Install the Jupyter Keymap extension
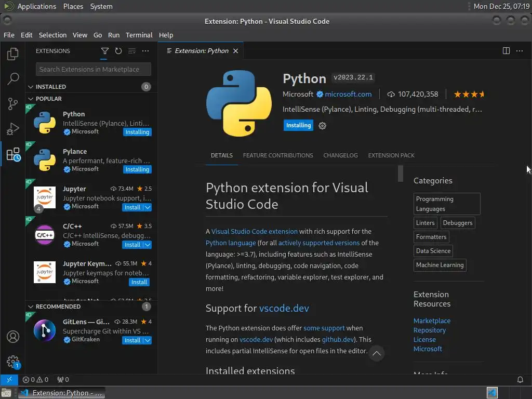 pyautogui.click(x=139, y=282)
